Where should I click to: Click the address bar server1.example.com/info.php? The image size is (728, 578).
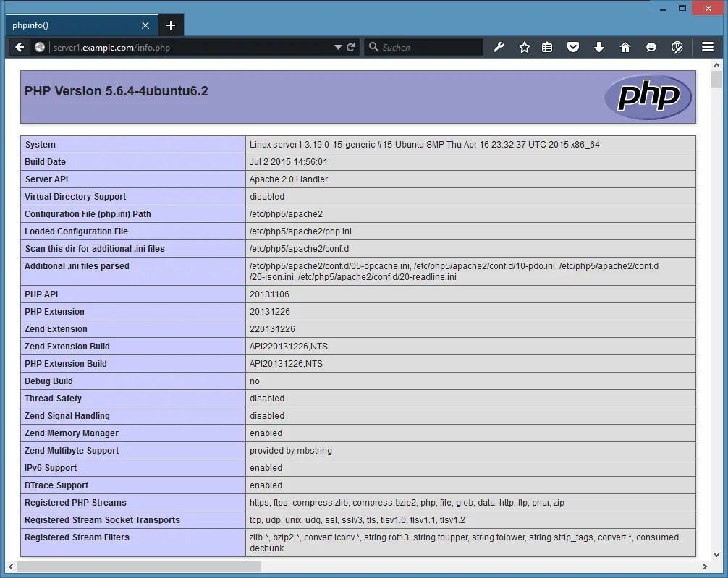[190, 47]
